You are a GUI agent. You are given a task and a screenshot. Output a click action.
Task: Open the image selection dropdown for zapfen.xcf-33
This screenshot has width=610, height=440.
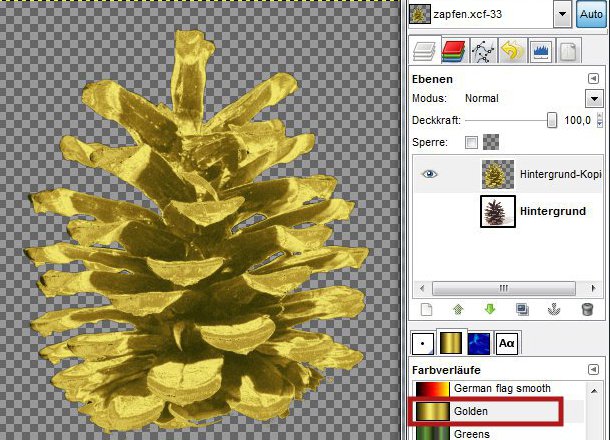(562, 14)
